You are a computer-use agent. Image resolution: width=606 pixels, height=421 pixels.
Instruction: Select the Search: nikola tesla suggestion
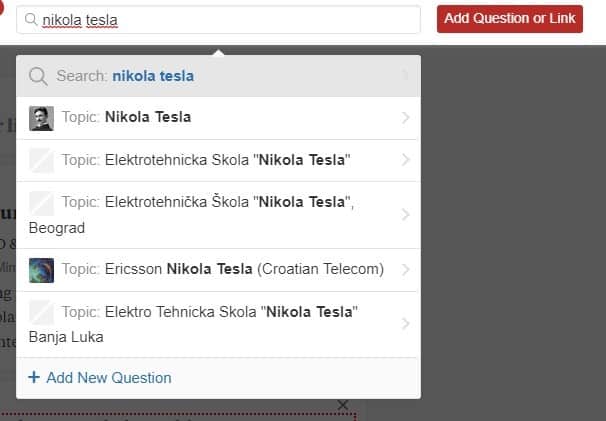tap(218, 76)
